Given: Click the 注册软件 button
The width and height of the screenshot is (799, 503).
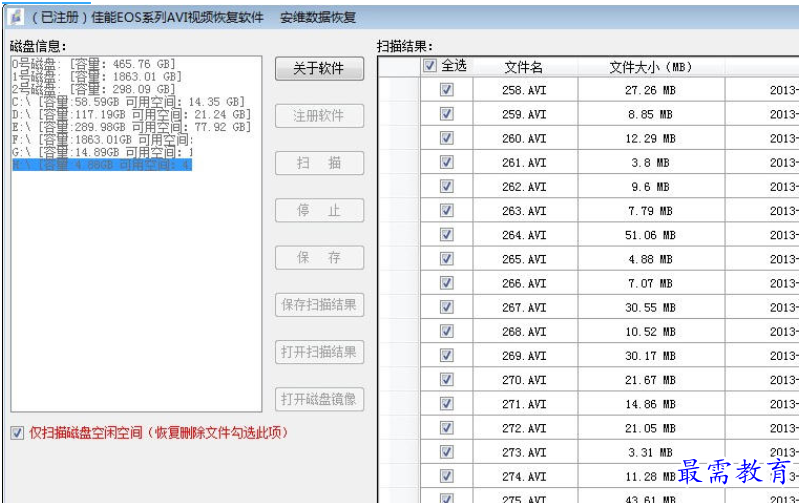Looking at the screenshot, I should (x=319, y=116).
